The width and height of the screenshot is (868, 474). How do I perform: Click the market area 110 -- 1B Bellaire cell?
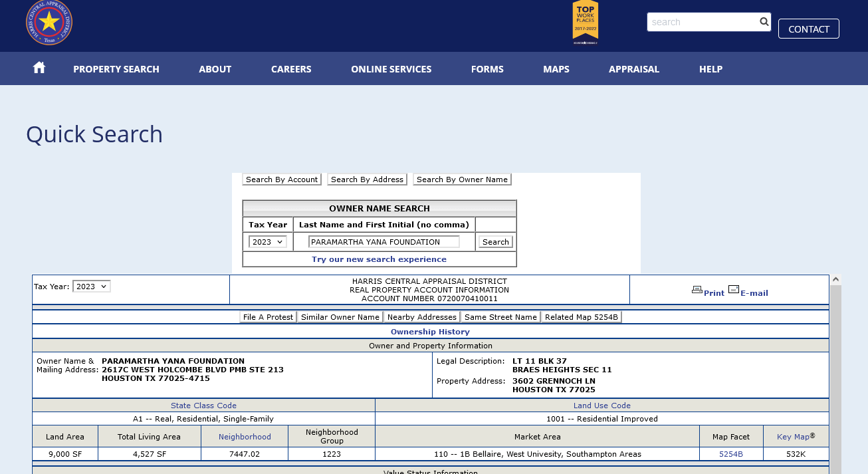[538, 454]
